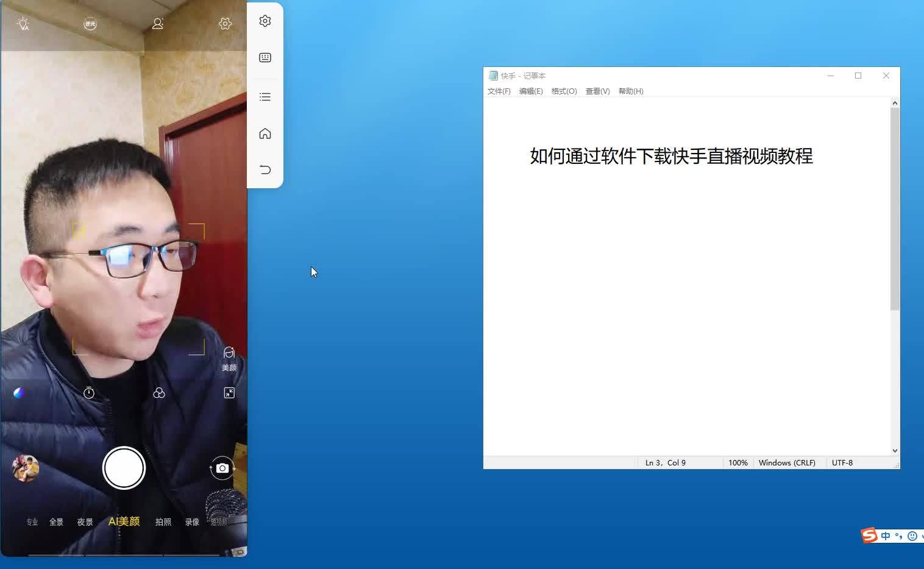Select the 拍照 photo mode
This screenshot has width=924, height=569.
pyautogui.click(x=163, y=522)
